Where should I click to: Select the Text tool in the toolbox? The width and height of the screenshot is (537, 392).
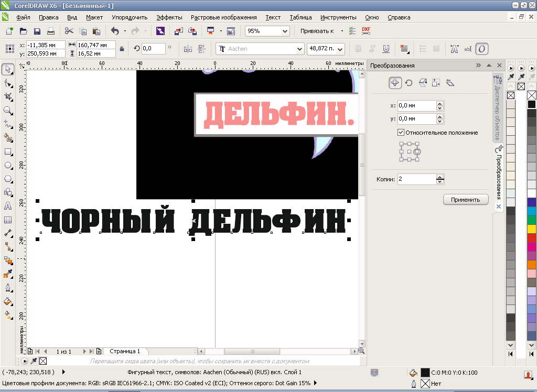8,206
